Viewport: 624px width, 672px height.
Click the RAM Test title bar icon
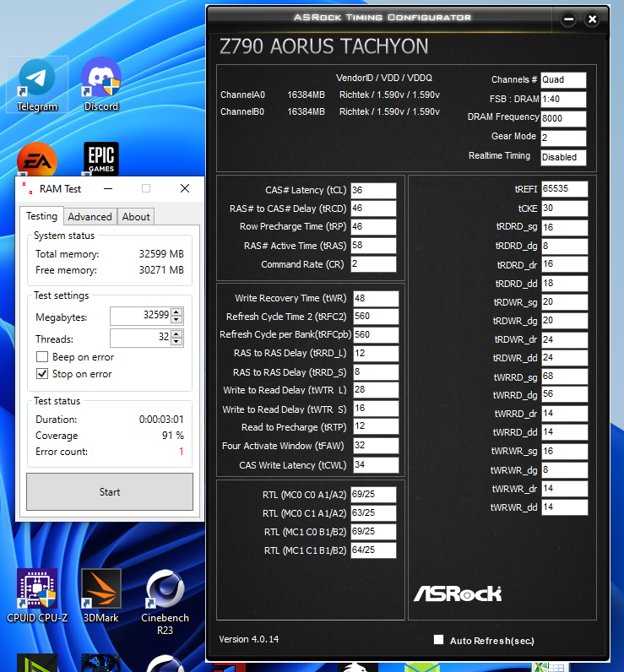(x=27, y=188)
